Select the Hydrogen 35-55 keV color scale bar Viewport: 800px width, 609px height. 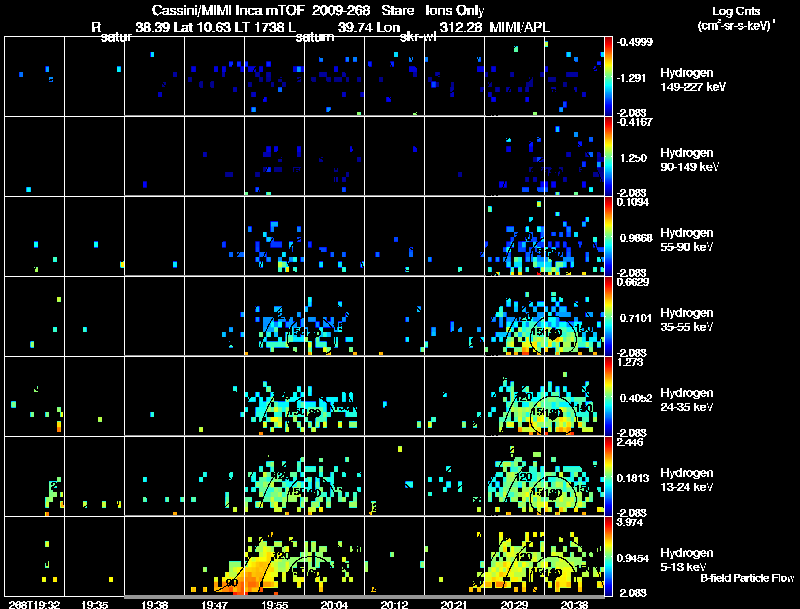[x=608, y=316]
